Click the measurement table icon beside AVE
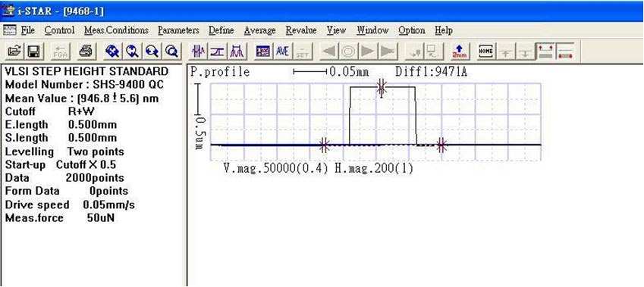 point(262,51)
